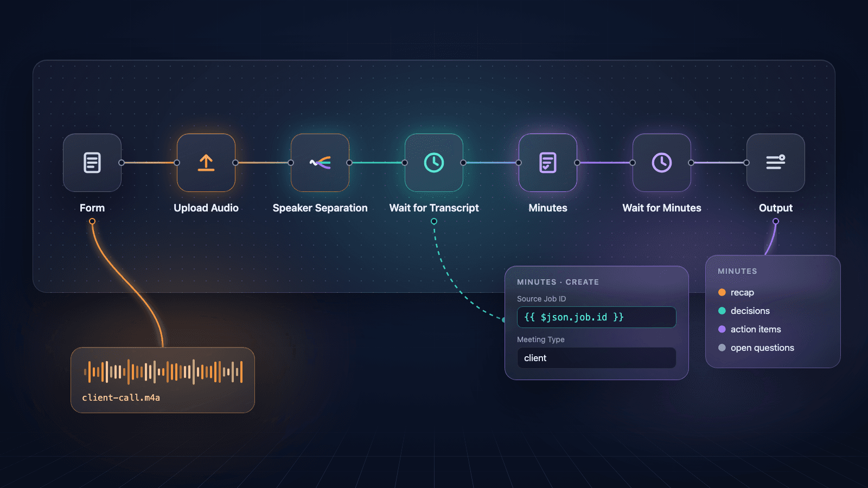Click the Wait for Minutes label
The image size is (868, 488).
point(662,208)
